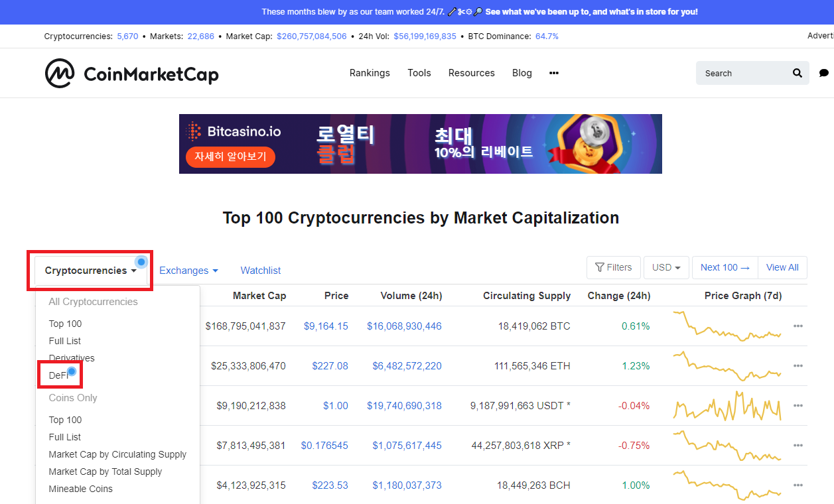The width and height of the screenshot is (834, 504).
Task: Click the CoinMarketCap logo
Action: pyautogui.click(x=131, y=73)
